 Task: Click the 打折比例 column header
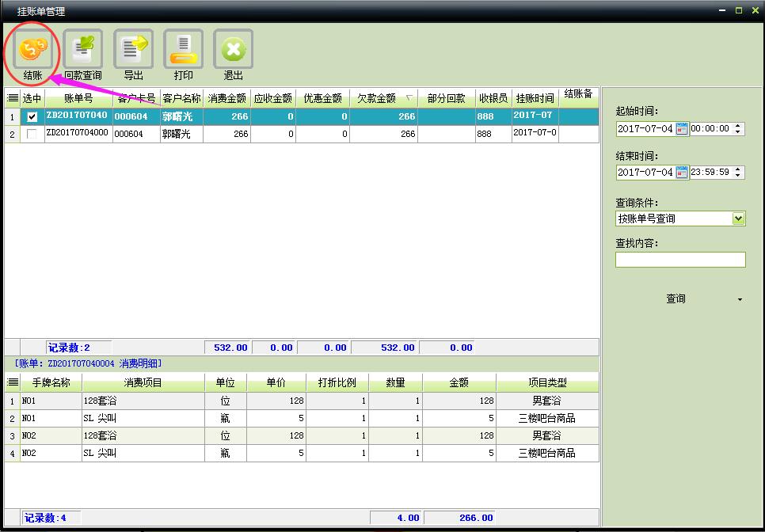coord(337,383)
